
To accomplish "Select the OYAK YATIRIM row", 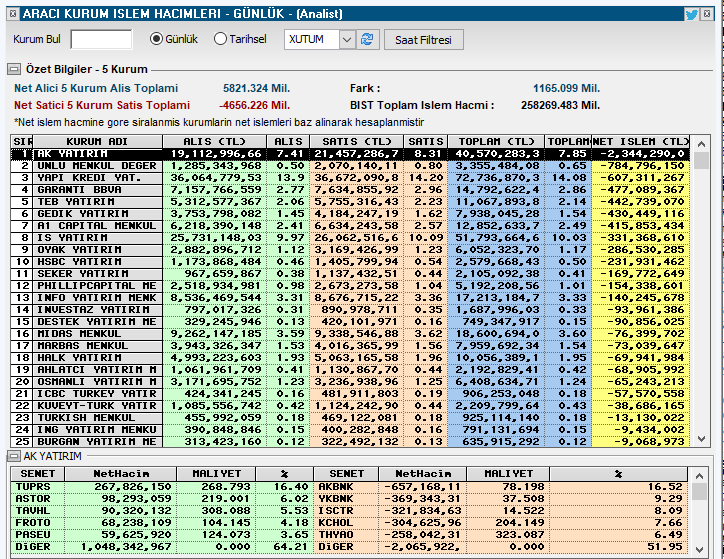I will pyautogui.click(x=350, y=250).
